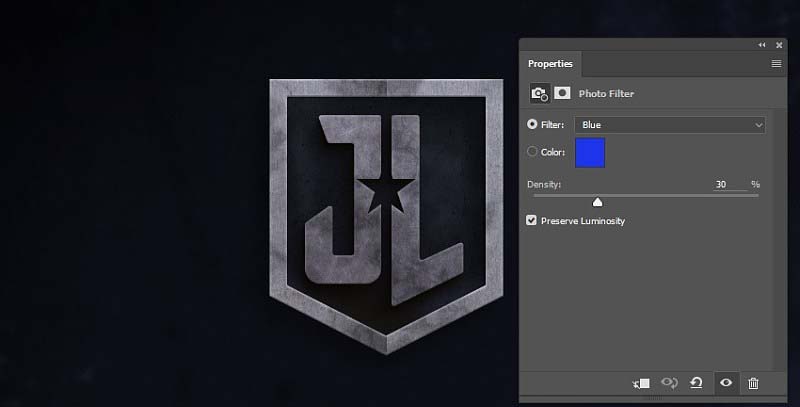The width and height of the screenshot is (800, 407).
Task: Delete this adjustment layer trash icon
Action: pyautogui.click(x=753, y=383)
